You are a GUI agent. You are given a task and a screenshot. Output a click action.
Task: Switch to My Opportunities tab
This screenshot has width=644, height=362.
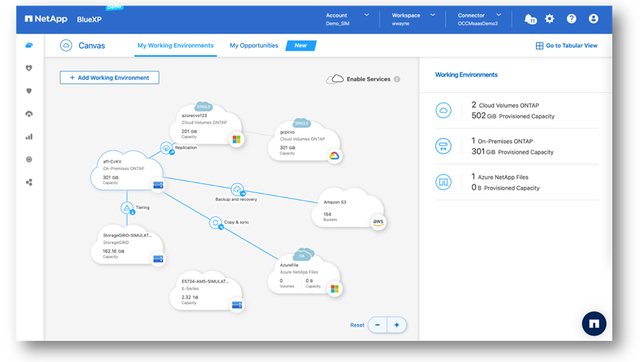[254, 45]
